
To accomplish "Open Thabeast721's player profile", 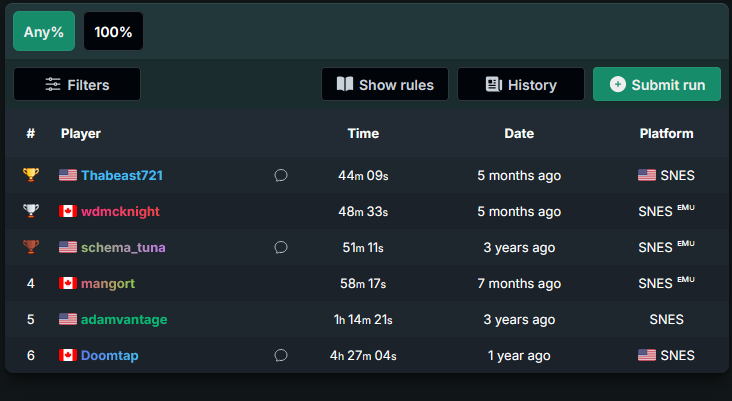I will click(122, 176).
